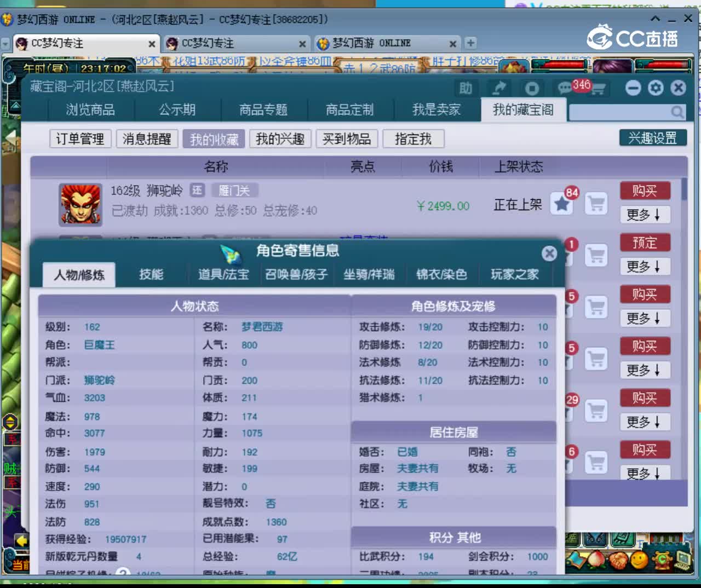Click the magnifier search icon
The image size is (701, 588).
point(677,112)
